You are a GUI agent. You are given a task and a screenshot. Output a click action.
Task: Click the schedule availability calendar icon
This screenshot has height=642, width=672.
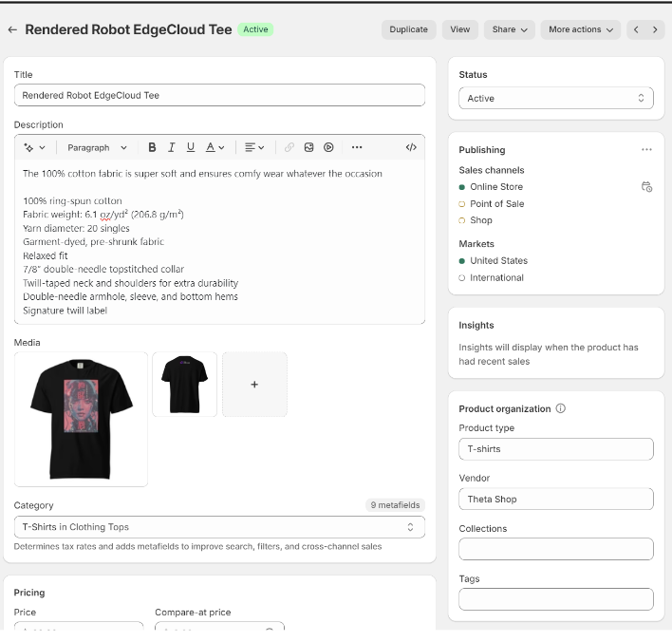tap(646, 187)
